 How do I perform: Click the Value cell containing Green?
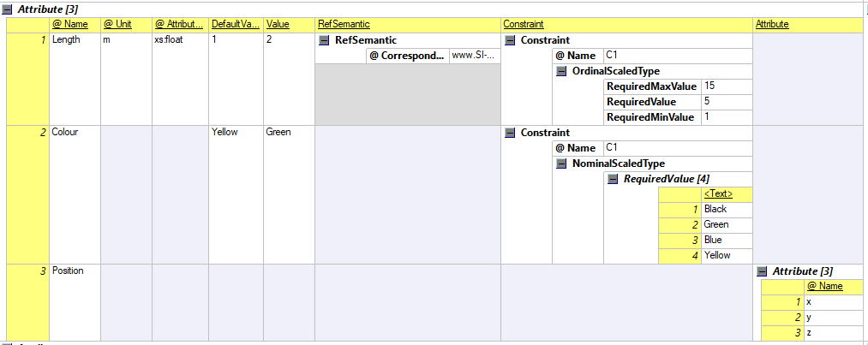coord(288,133)
